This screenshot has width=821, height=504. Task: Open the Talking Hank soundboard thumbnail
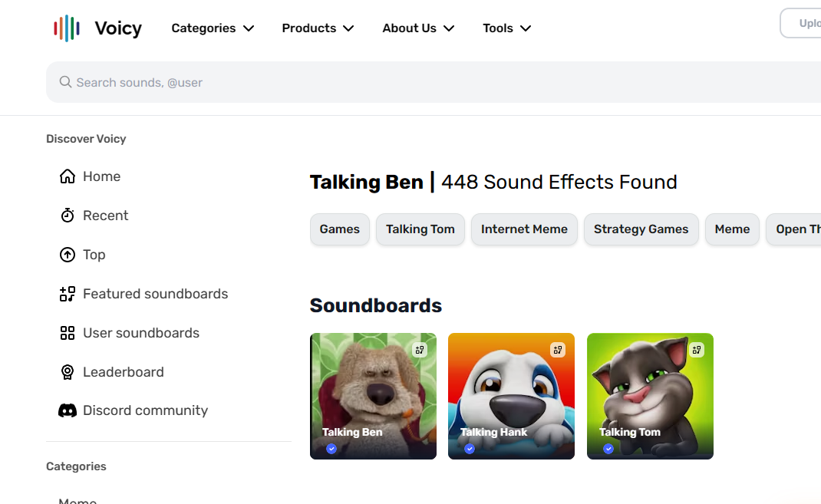(x=511, y=396)
